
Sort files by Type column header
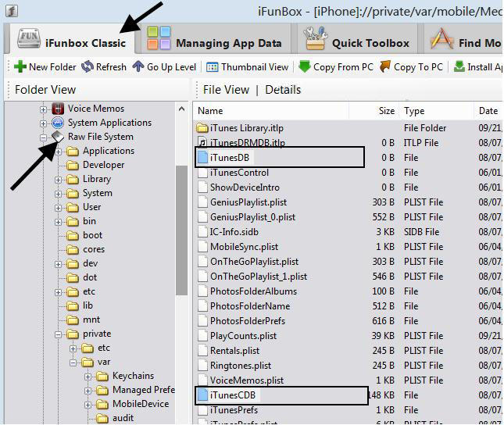point(437,111)
